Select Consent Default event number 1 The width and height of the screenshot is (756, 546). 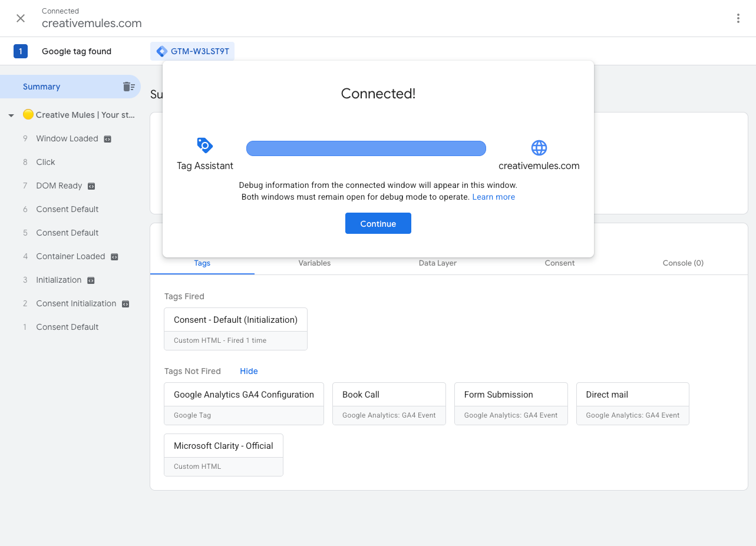point(67,327)
